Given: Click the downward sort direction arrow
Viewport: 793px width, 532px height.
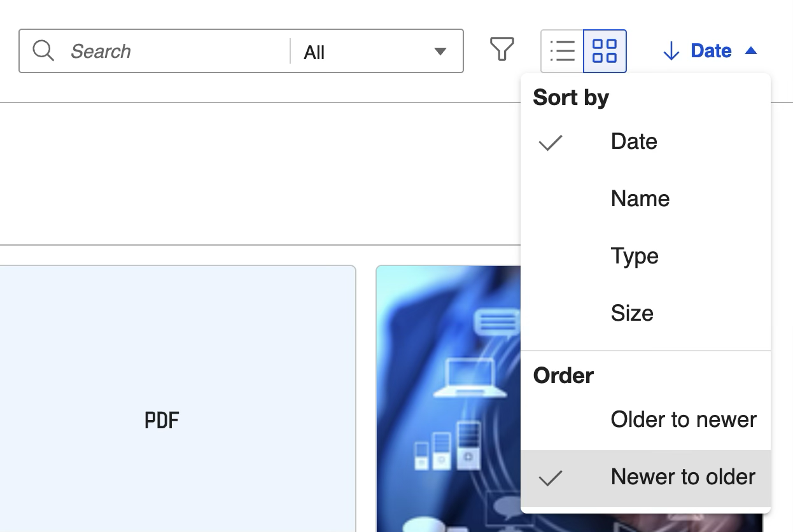Looking at the screenshot, I should click(671, 51).
